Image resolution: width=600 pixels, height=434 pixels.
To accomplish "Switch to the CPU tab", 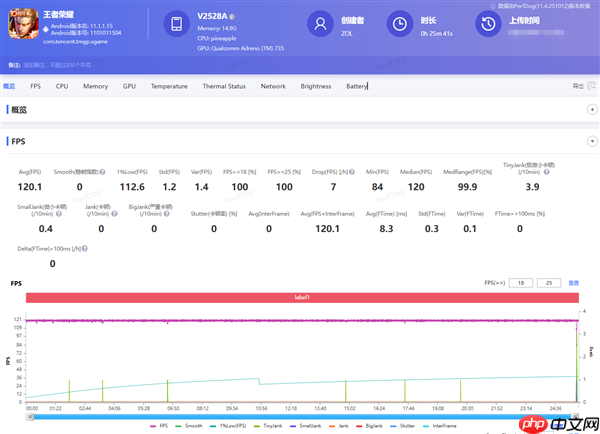I will (x=62, y=87).
